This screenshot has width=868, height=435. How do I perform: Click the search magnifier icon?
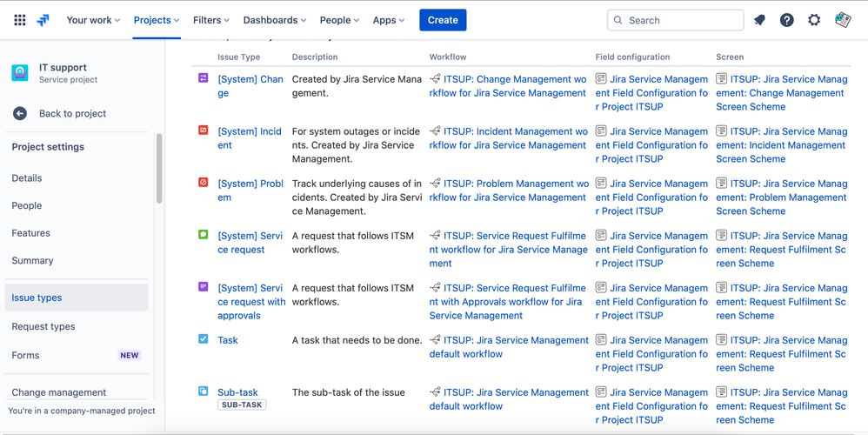click(x=618, y=20)
